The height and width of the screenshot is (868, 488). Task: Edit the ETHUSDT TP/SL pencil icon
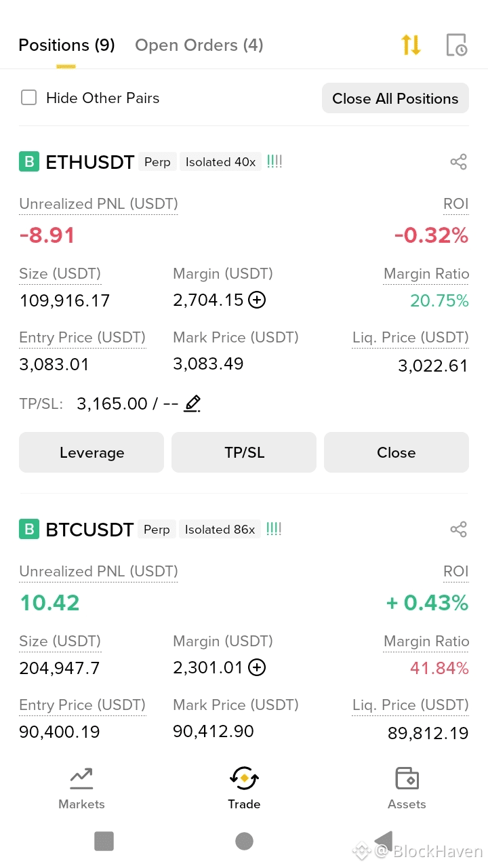click(192, 403)
